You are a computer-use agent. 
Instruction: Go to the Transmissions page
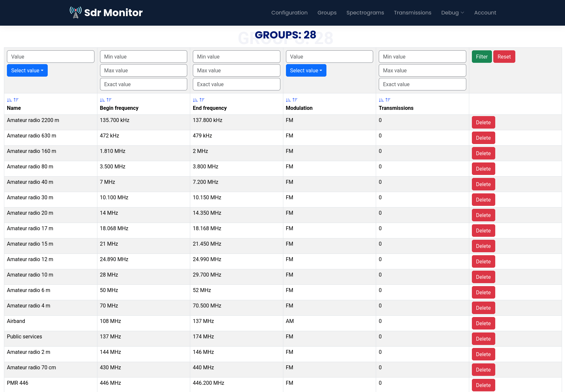click(x=412, y=12)
